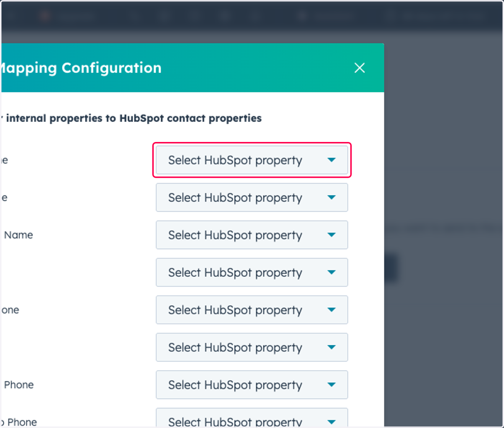This screenshot has height=428, width=504.
Task: Open the dropdown just above the ' Phone' row
Action: [x=252, y=347]
